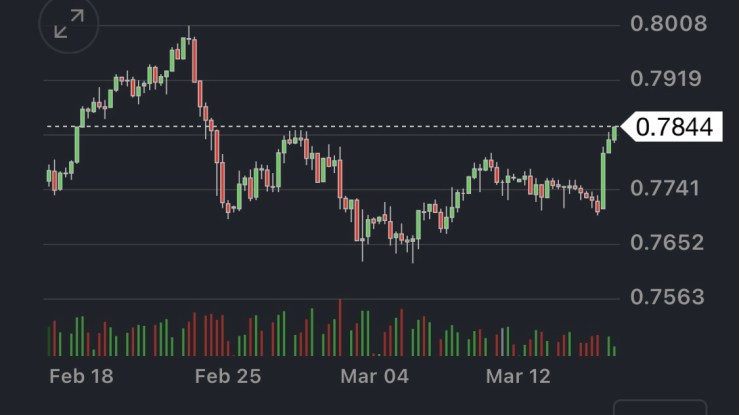The width and height of the screenshot is (739, 415).
Task: Click the highest candlestick near 0.8008
Action: 187,44
